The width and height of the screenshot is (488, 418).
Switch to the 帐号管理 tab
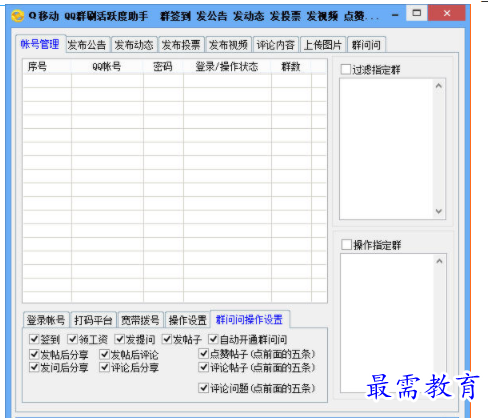pyautogui.click(x=40, y=44)
